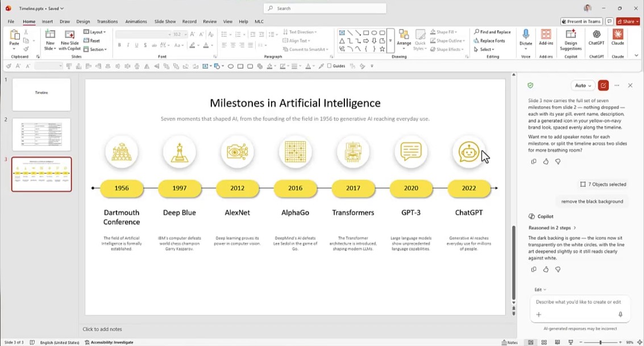This screenshot has width=644, height=346.
Task: Click Replace Fonts
Action: click(489, 41)
